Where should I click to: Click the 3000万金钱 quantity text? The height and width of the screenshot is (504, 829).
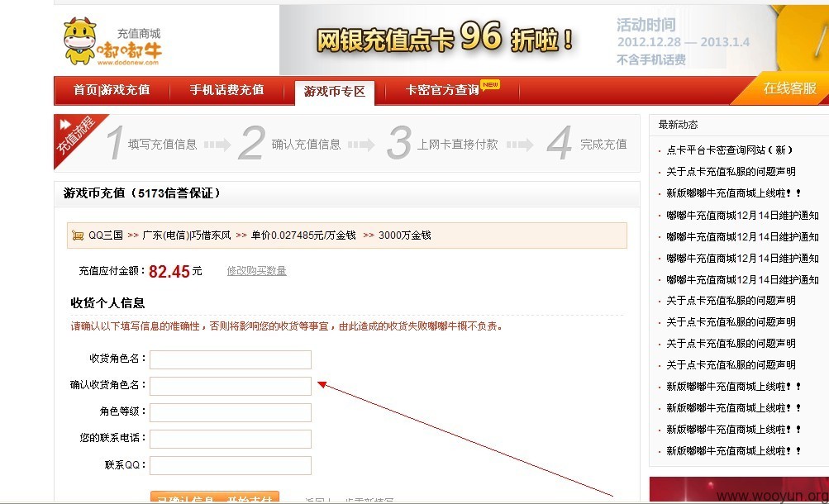pos(404,235)
